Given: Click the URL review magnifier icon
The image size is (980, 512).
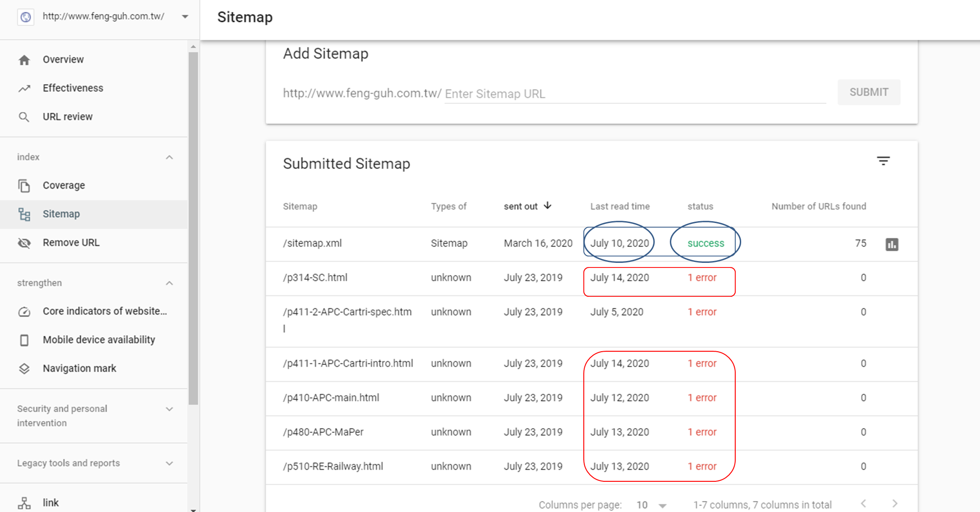Looking at the screenshot, I should pyautogui.click(x=24, y=117).
